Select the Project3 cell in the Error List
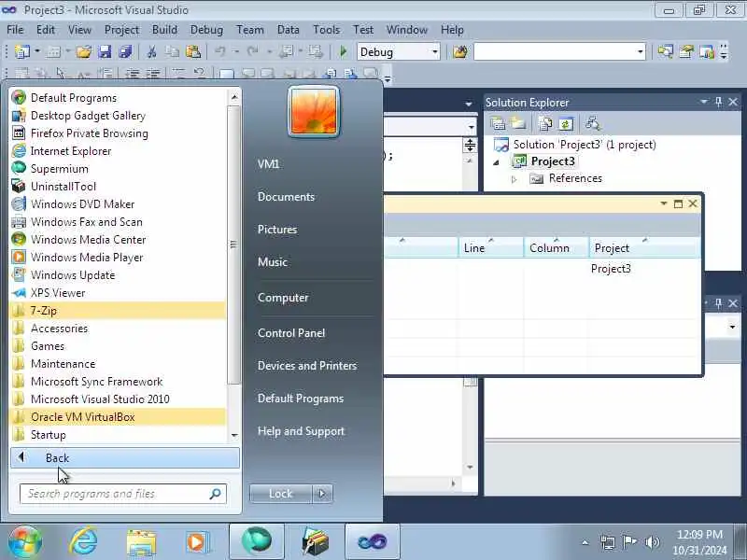This screenshot has height=560, width=747. (x=611, y=269)
